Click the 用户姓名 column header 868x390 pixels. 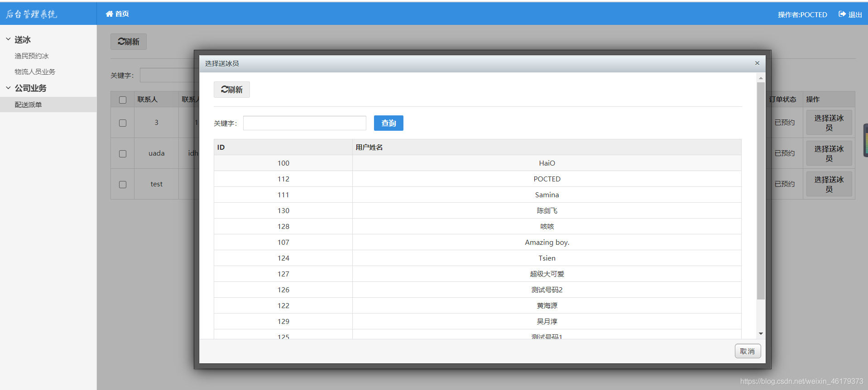(x=547, y=147)
